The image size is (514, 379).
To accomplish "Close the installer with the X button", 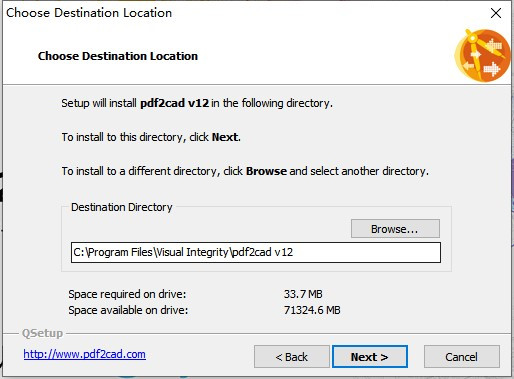I will pyautogui.click(x=496, y=13).
